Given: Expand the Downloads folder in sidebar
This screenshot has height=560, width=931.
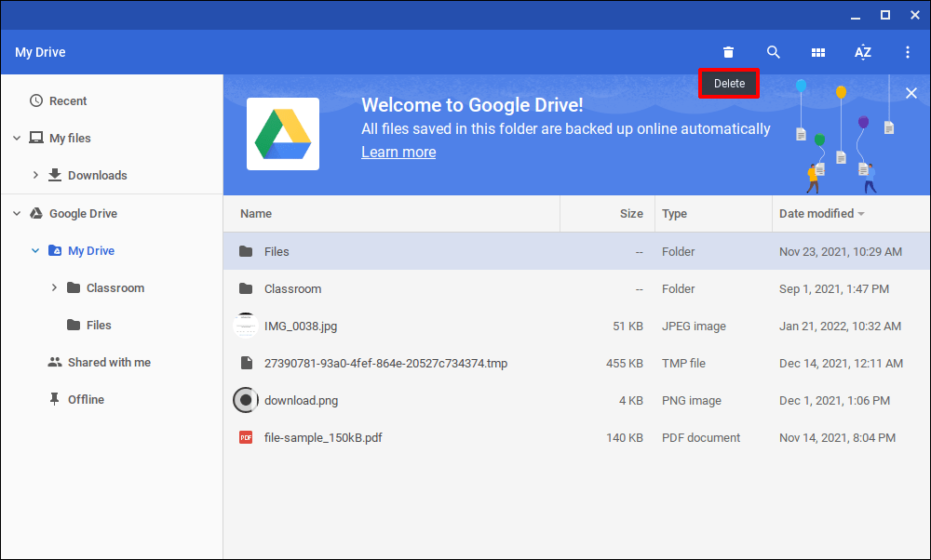Looking at the screenshot, I should pyautogui.click(x=35, y=176).
